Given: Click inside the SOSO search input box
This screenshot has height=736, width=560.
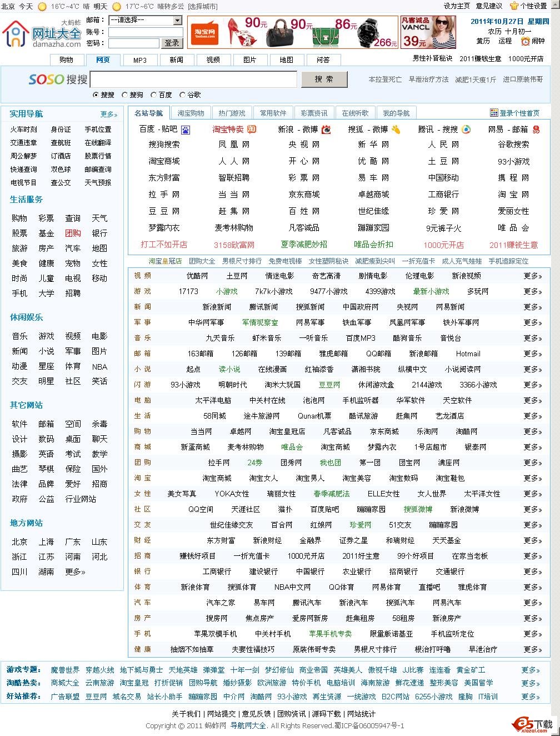Looking at the screenshot, I should coord(194,79).
